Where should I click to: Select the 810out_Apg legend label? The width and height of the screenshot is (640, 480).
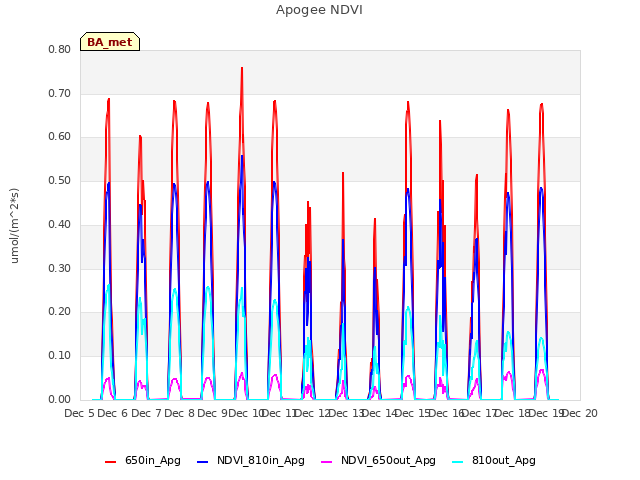(504, 460)
